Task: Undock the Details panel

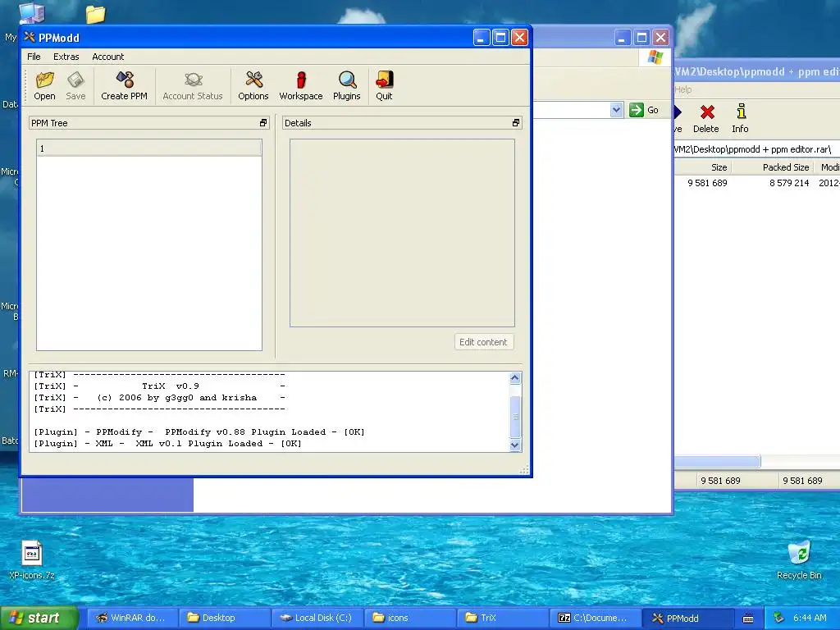Action: coord(516,123)
